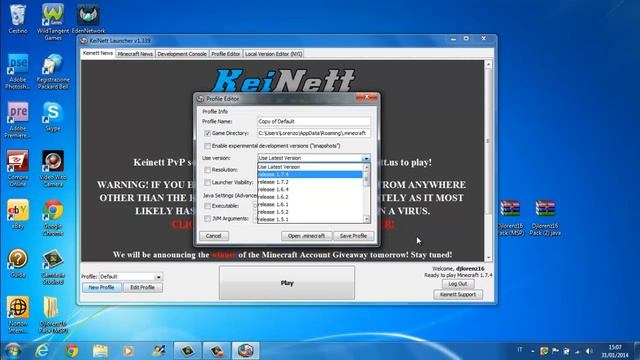Image resolution: width=640 pixels, height=360 pixels.
Task: Enable the JVM Arguments checkbox
Action: point(207,219)
